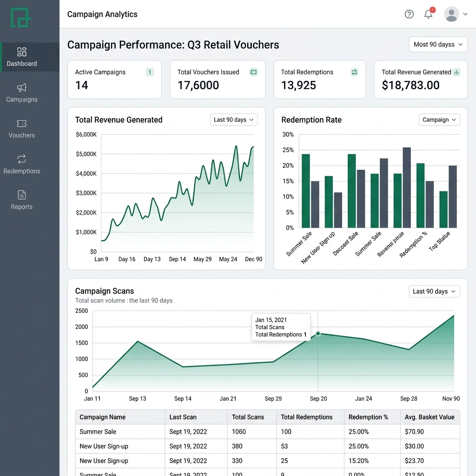Click the Jan 15, 2021 chart tooltip

click(x=281, y=327)
